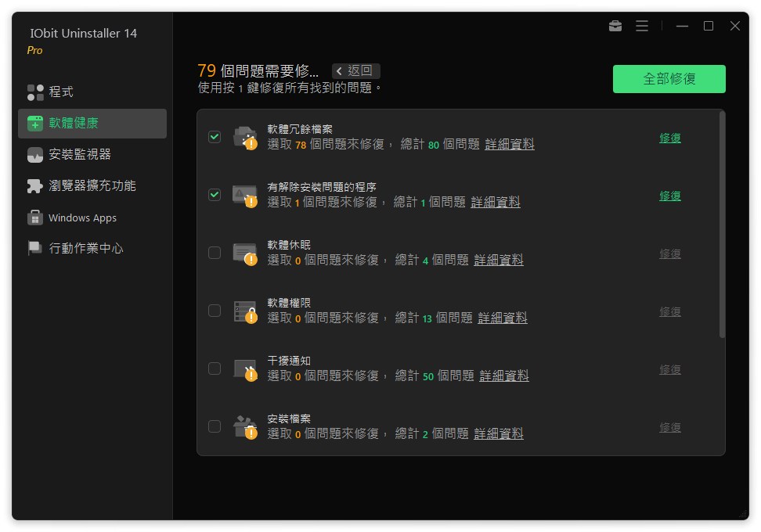
Task: Click the issue list vertical scrollbar
Action: pyautogui.click(x=722, y=224)
